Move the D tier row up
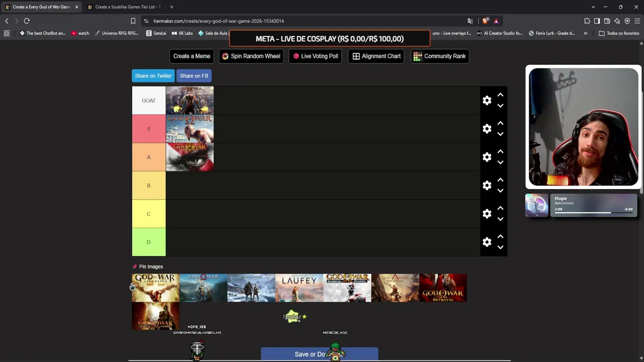The height and width of the screenshot is (362, 644). click(500, 237)
